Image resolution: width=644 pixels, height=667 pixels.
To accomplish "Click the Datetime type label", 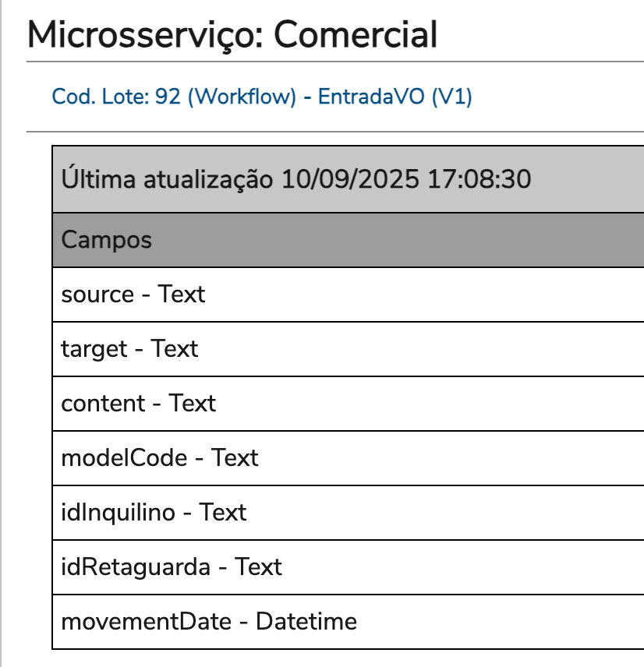I will [306, 621].
